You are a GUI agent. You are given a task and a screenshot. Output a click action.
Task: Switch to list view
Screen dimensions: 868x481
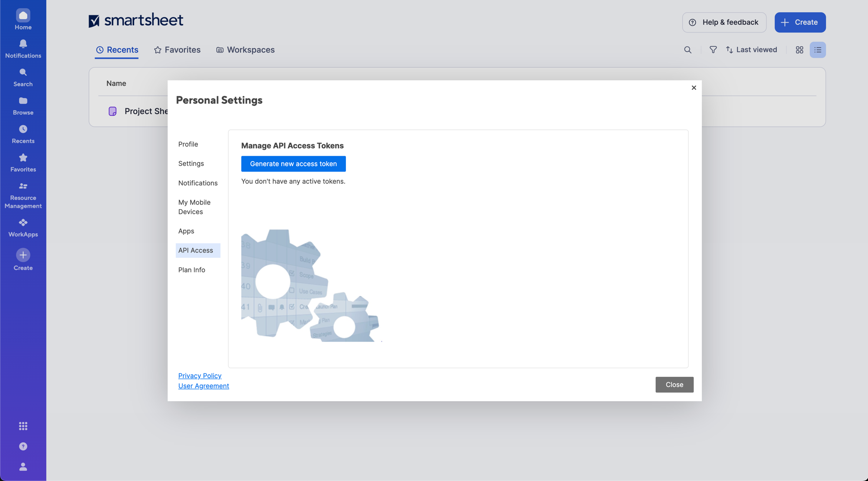[x=818, y=50]
